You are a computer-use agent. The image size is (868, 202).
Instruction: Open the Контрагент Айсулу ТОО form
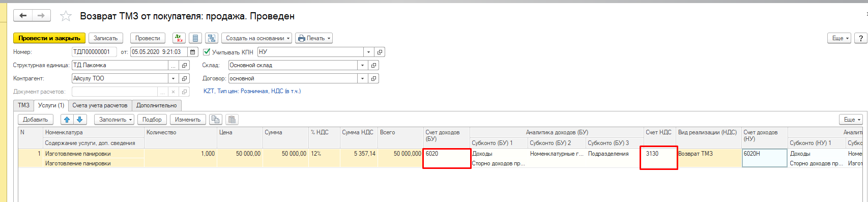click(x=184, y=78)
